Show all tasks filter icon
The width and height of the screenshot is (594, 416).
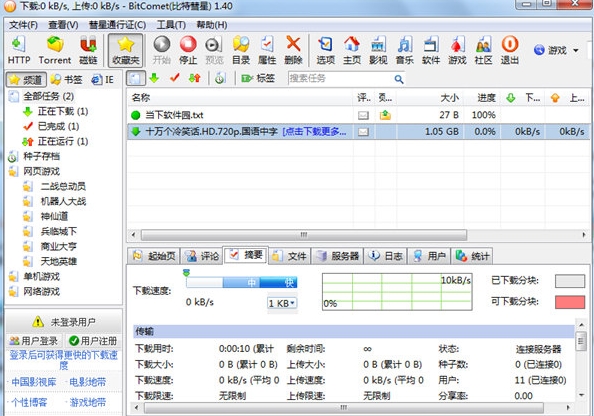coord(135,78)
